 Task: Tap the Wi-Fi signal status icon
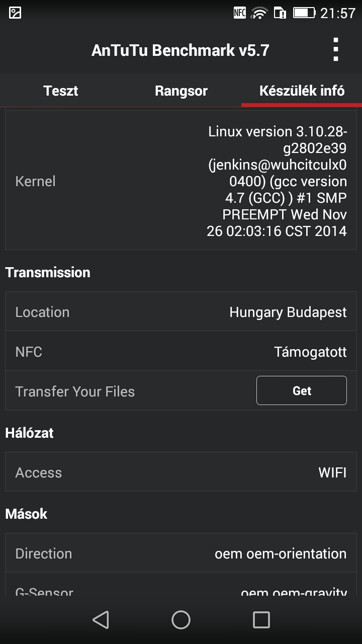(x=259, y=13)
